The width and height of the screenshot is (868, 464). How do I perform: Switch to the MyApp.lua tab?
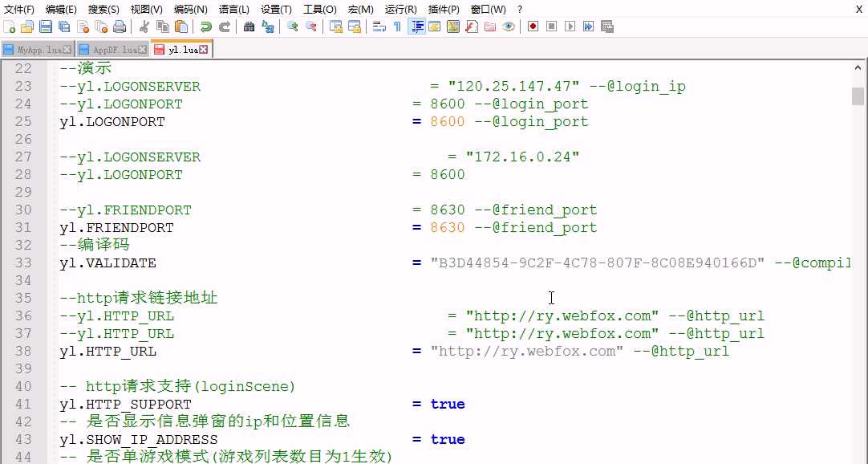tap(38, 50)
